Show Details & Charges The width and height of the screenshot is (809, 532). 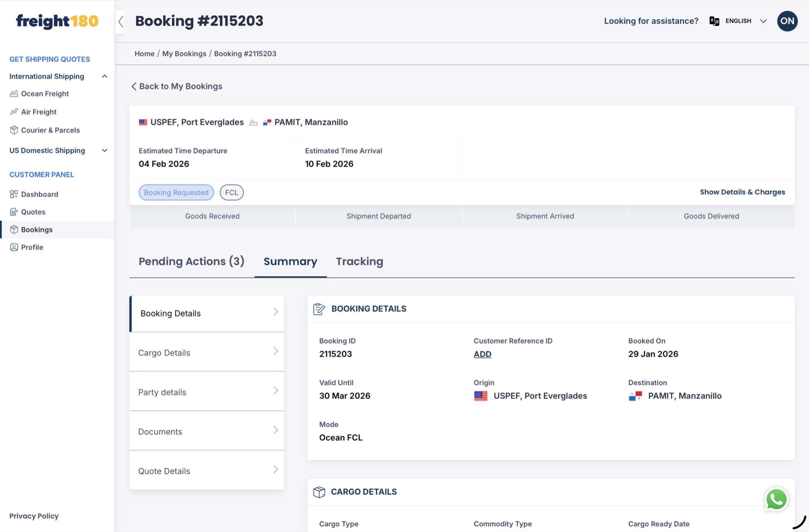[x=742, y=192]
